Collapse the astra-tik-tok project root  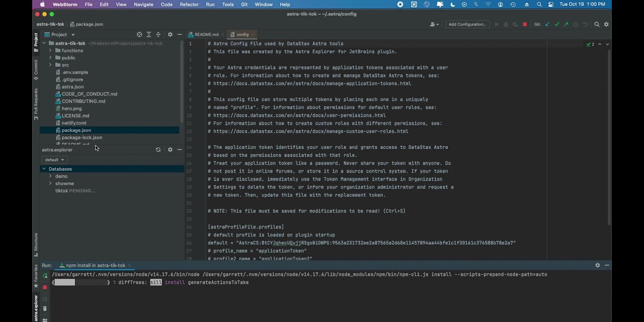tap(44, 43)
